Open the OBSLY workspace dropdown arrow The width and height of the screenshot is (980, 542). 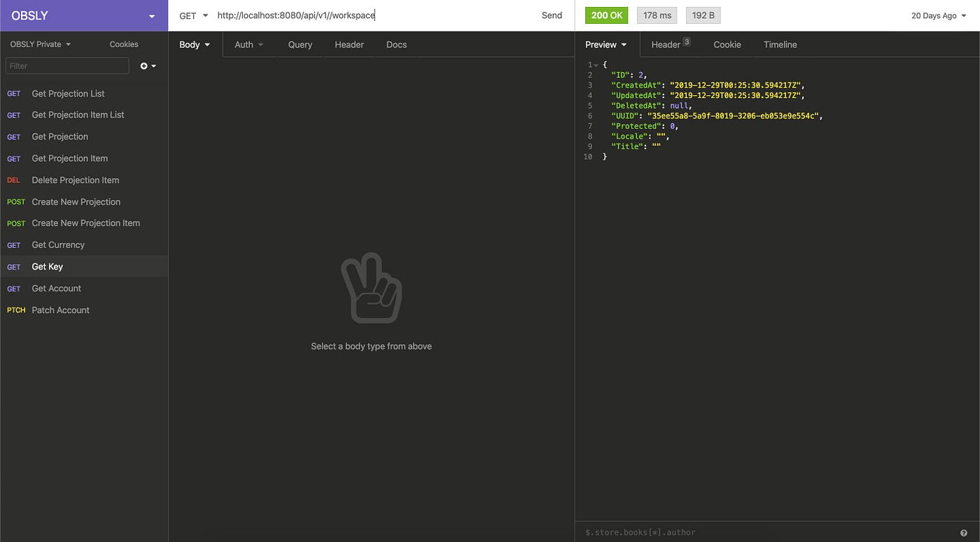(x=152, y=16)
